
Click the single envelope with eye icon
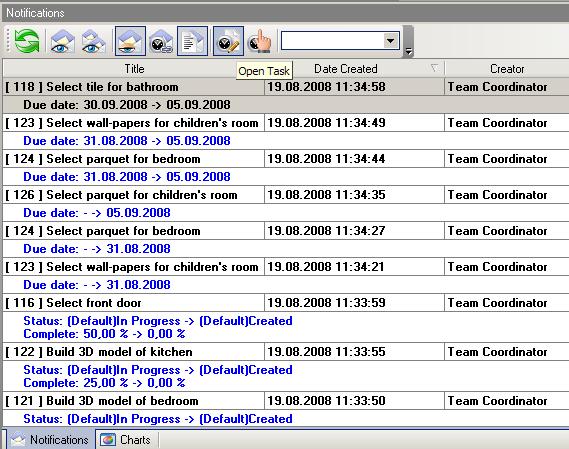(62, 41)
